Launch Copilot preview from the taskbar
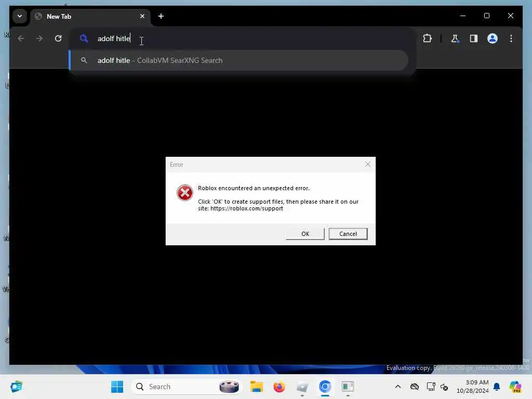Viewport: 532px width, 399px height. [x=515, y=387]
